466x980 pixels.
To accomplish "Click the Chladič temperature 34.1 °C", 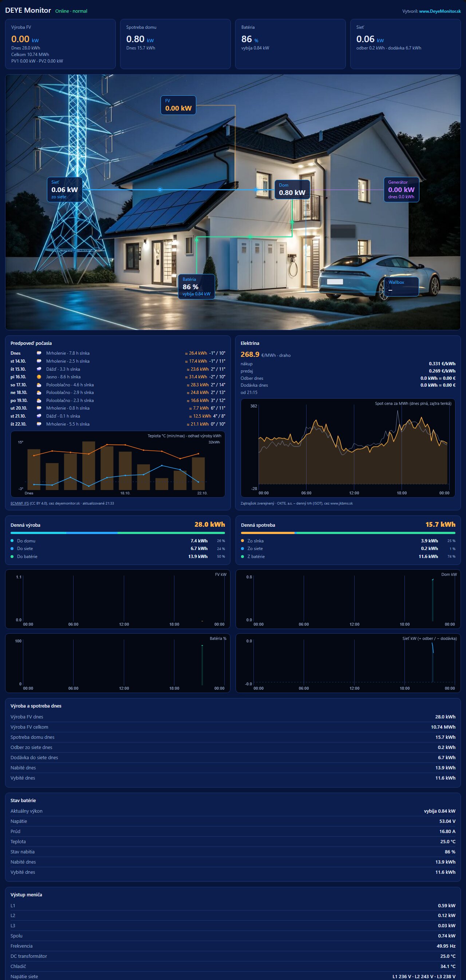I will tap(448, 966).
